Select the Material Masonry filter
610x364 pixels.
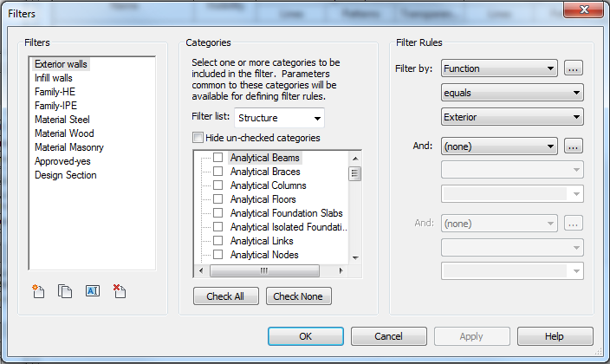68,147
